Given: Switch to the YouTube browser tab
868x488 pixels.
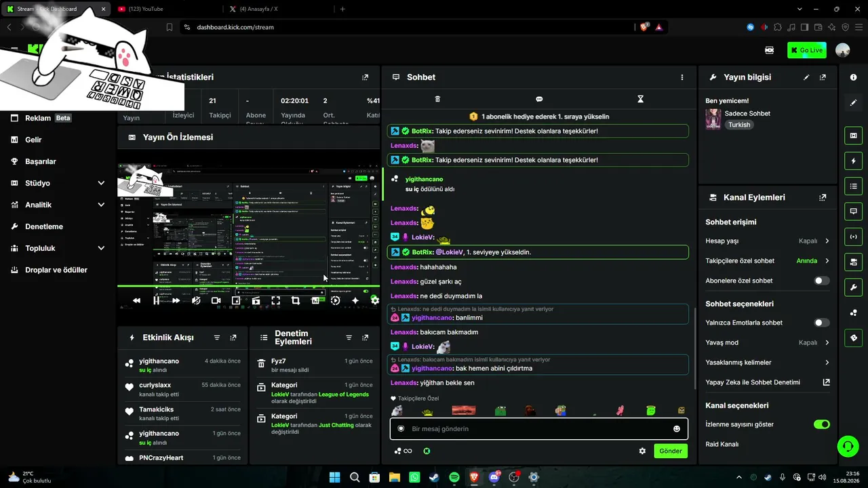Looking at the screenshot, I should click(166, 9).
